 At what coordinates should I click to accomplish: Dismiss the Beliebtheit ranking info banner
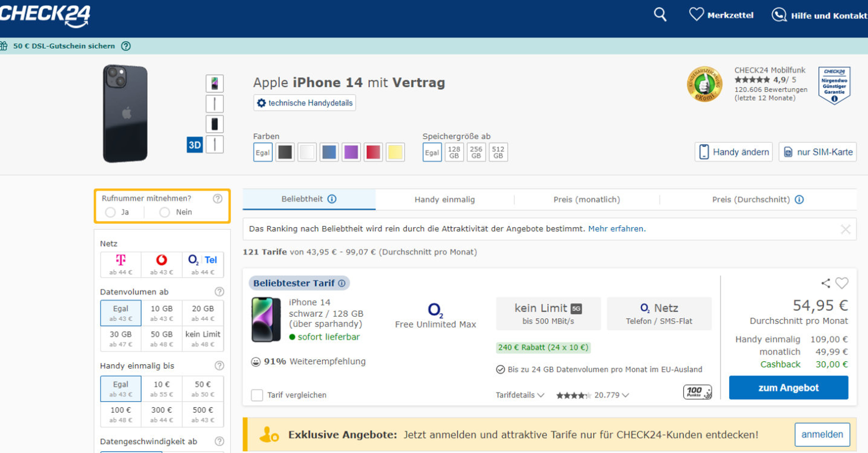tap(845, 229)
